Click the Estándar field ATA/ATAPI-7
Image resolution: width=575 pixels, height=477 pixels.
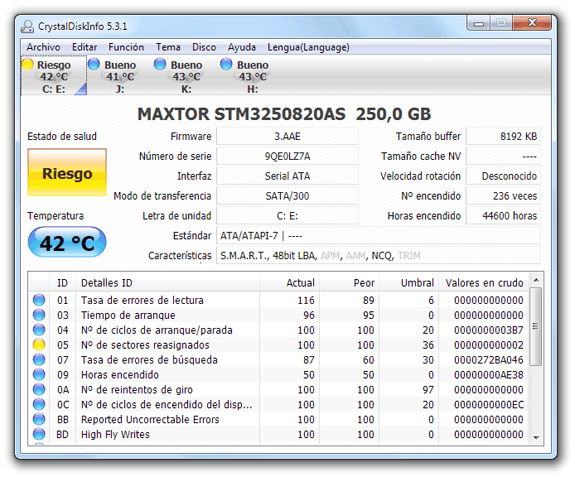point(378,235)
